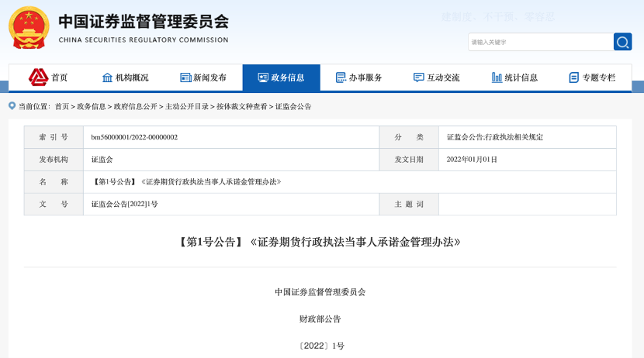This screenshot has width=644, height=358.
Task: Select 按体裁文种查看 breadcrumb link
Action: click(241, 106)
